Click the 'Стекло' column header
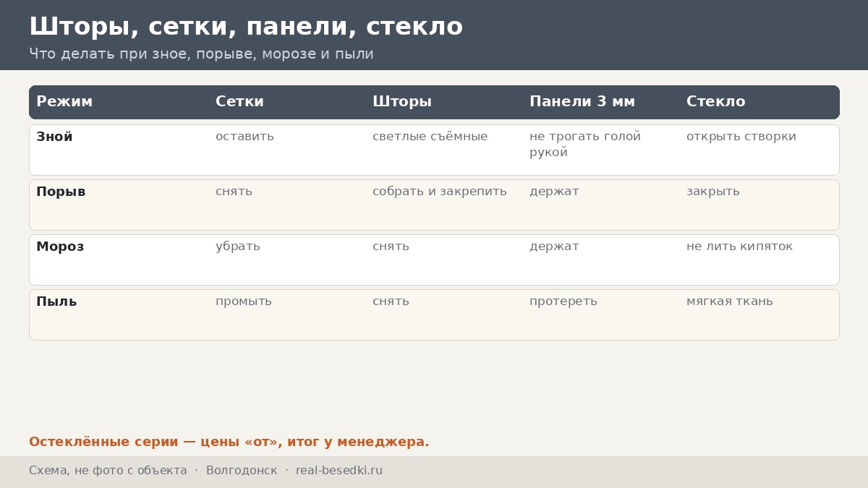 click(715, 102)
